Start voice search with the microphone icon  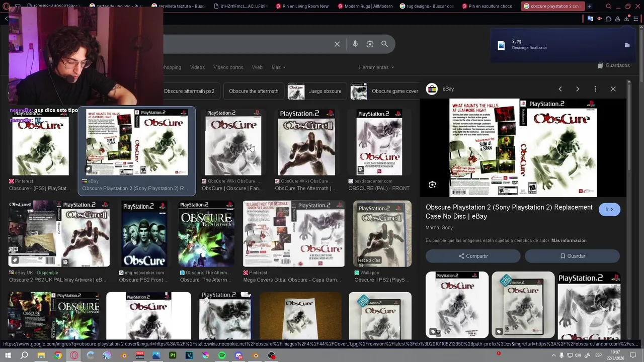coord(355,44)
